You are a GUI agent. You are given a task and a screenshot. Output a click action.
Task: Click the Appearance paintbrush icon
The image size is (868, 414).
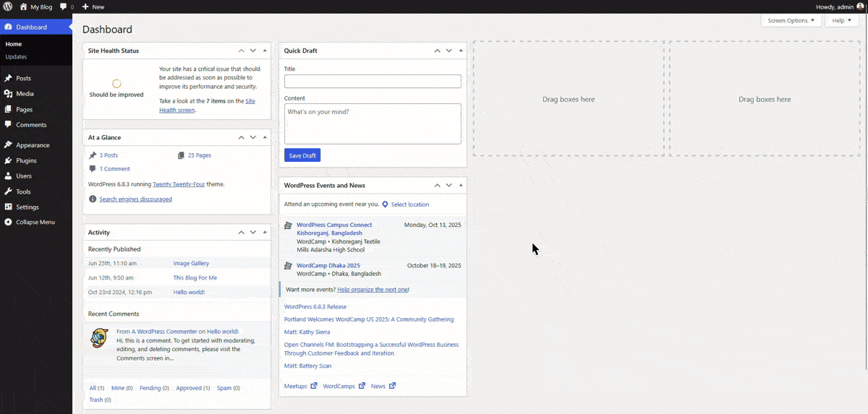[8, 145]
